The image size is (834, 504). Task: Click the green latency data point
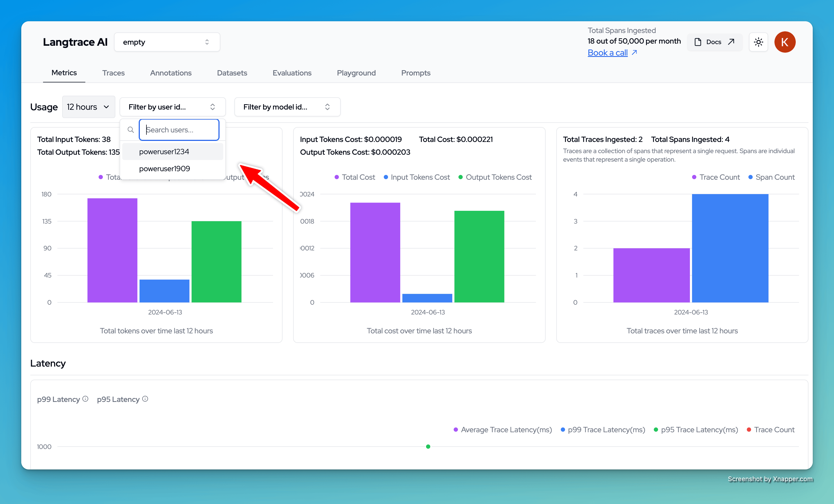pos(428,447)
